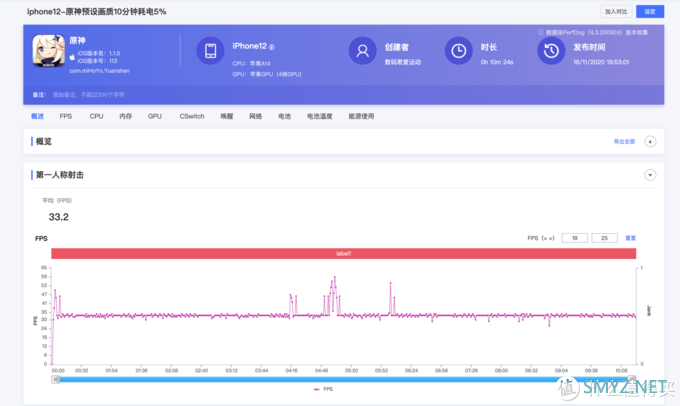Select the 能源使用 tab
This screenshot has width=680, height=406.
(x=361, y=116)
